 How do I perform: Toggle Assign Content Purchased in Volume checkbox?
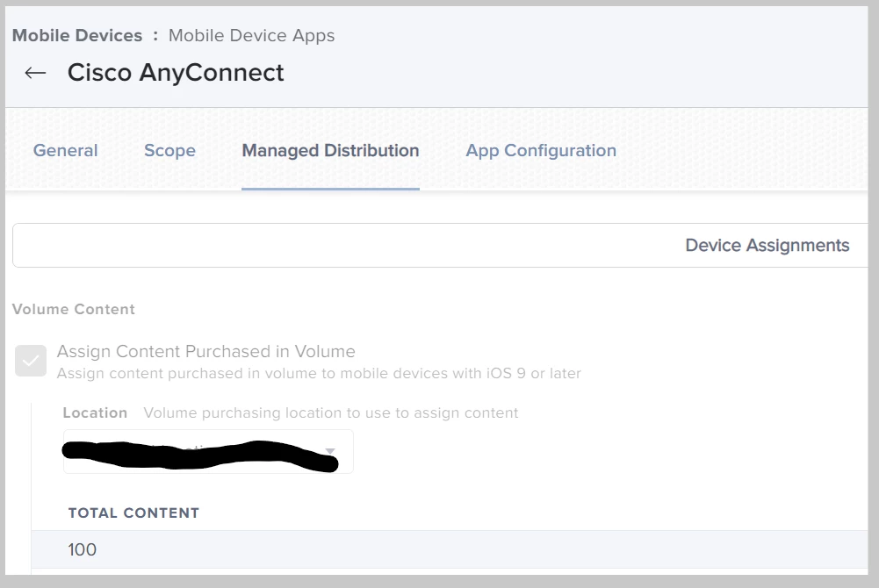tap(31, 362)
